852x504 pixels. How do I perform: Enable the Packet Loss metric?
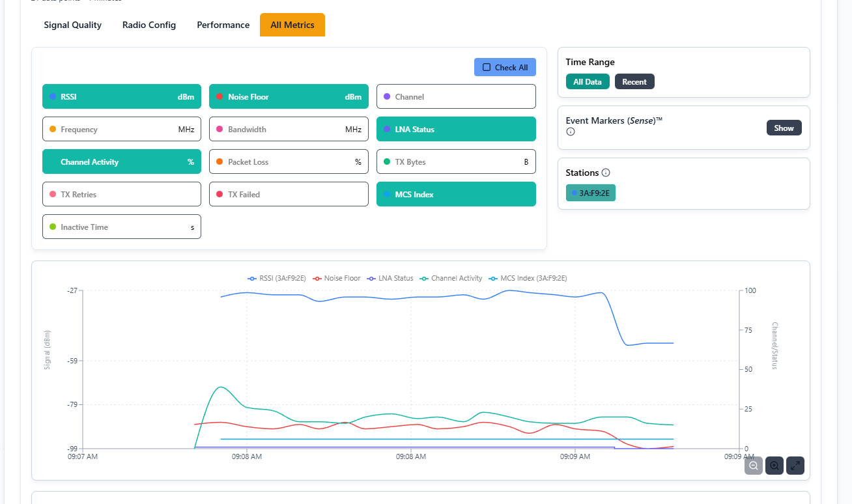point(289,161)
